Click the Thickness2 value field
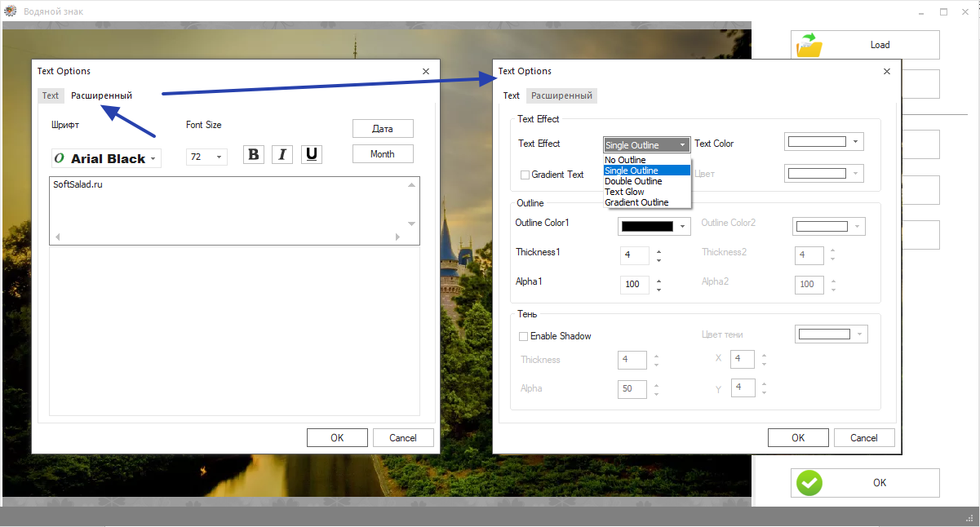 coord(809,255)
